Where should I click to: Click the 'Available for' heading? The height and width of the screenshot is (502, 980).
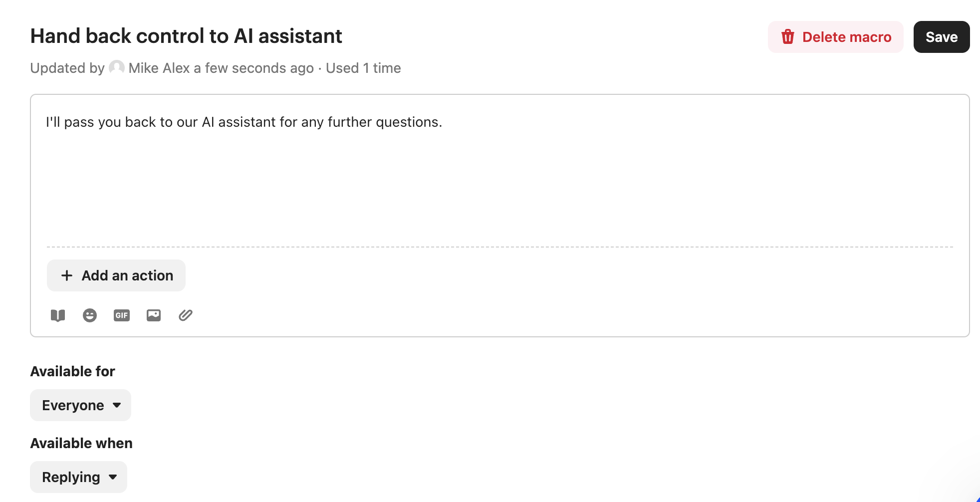(x=73, y=371)
